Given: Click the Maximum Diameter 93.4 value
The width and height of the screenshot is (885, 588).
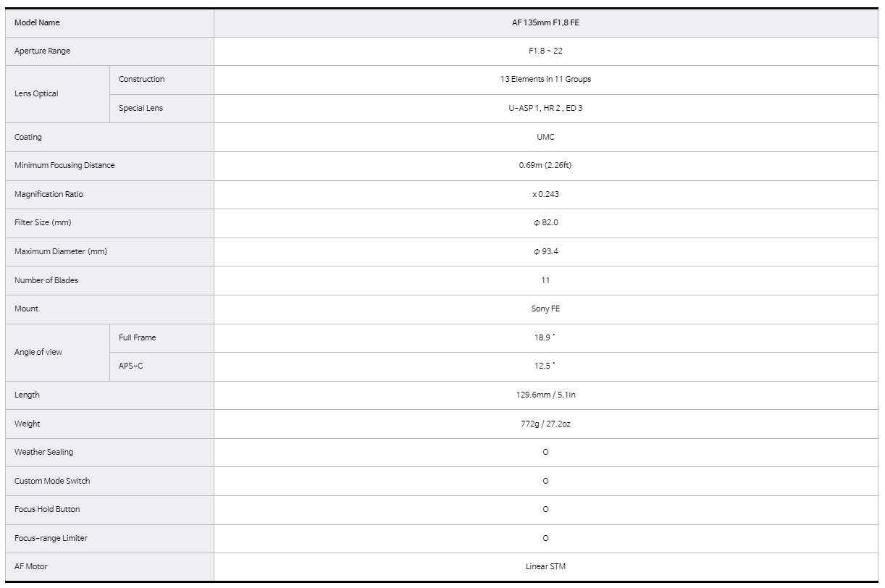Looking at the screenshot, I should point(545,251).
